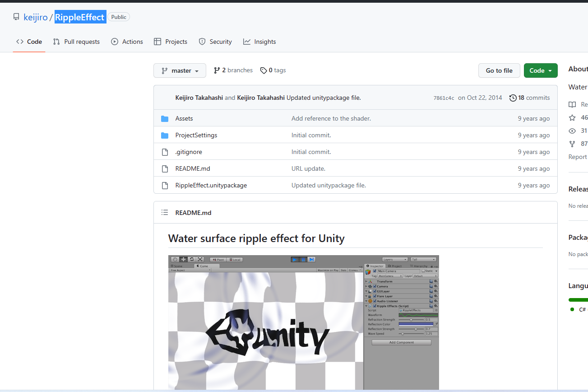Image resolution: width=588 pixels, height=392 pixels.
Task: Click the star icon in the About sidebar
Action: [572, 117]
